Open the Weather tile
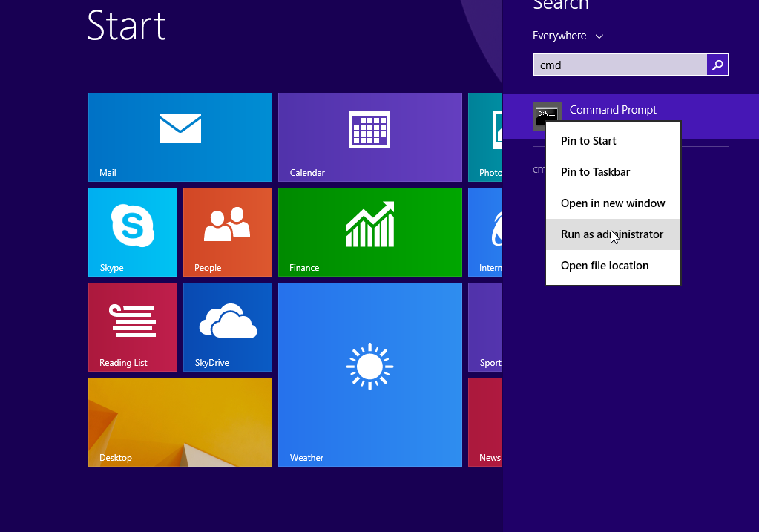759x532 pixels. [x=369, y=374]
